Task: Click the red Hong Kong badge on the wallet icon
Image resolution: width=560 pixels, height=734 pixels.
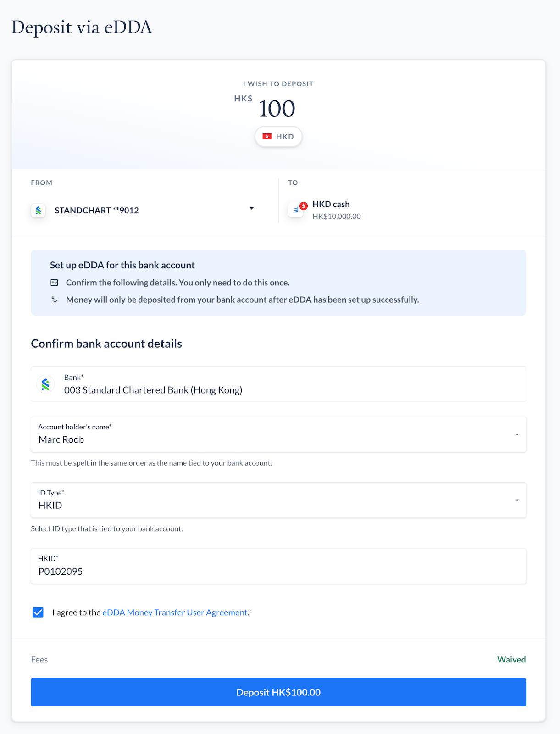Action: [x=303, y=206]
